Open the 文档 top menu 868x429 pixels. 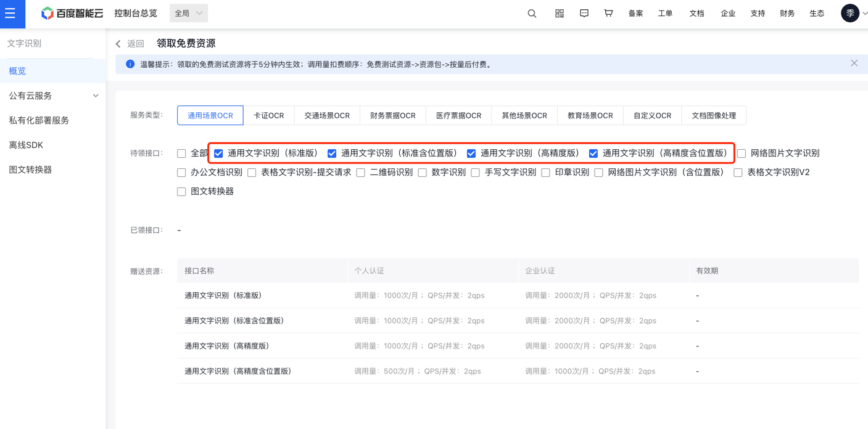coord(697,14)
